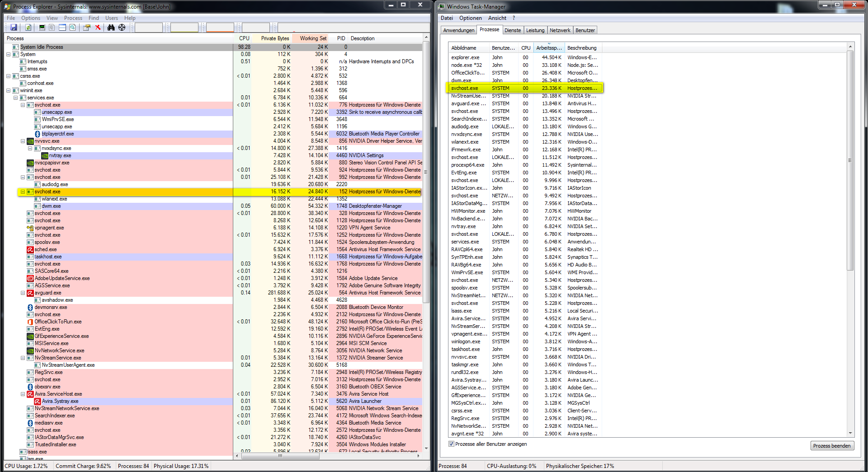Select the procexp64.exe row in Task Manager
The height and width of the screenshot is (472, 868).
pyautogui.click(x=526, y=165)
